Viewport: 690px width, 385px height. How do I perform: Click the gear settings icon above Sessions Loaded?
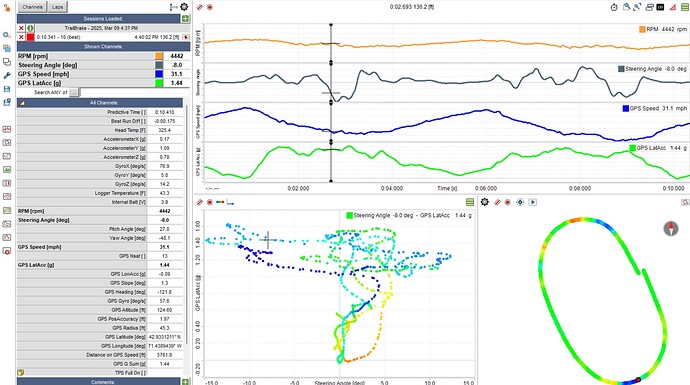coord(184,7)
